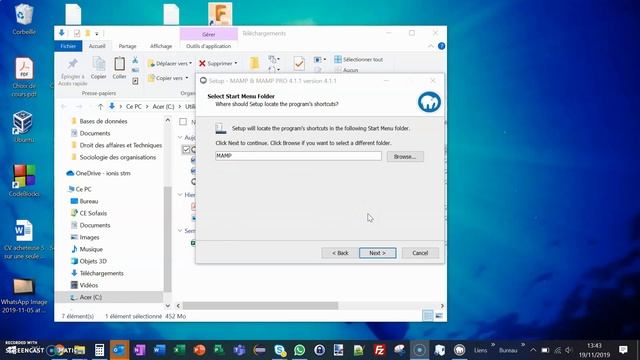The height and width of the screenshot is (360, 640).
Task: Open the Copier vers dropdown
Action: click(x=168, y=78)
